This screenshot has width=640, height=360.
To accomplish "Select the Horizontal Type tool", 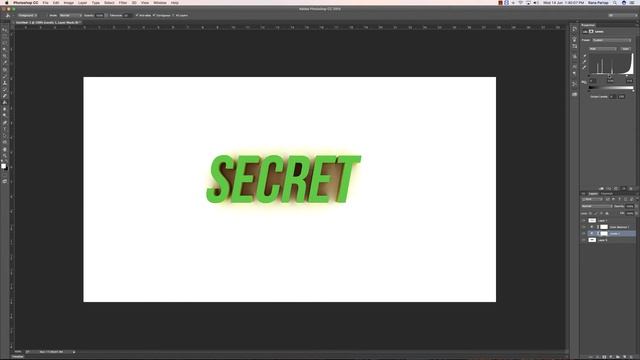I will click(x=5, y=129).
